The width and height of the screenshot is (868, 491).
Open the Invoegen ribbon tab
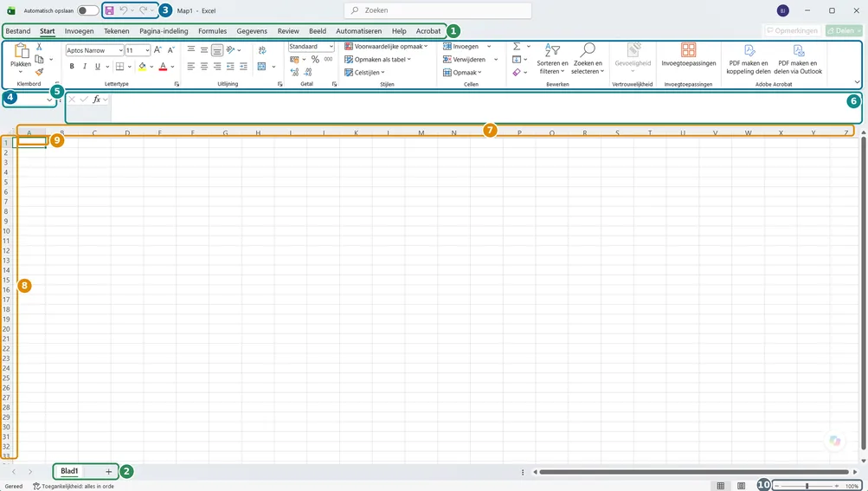79,31
